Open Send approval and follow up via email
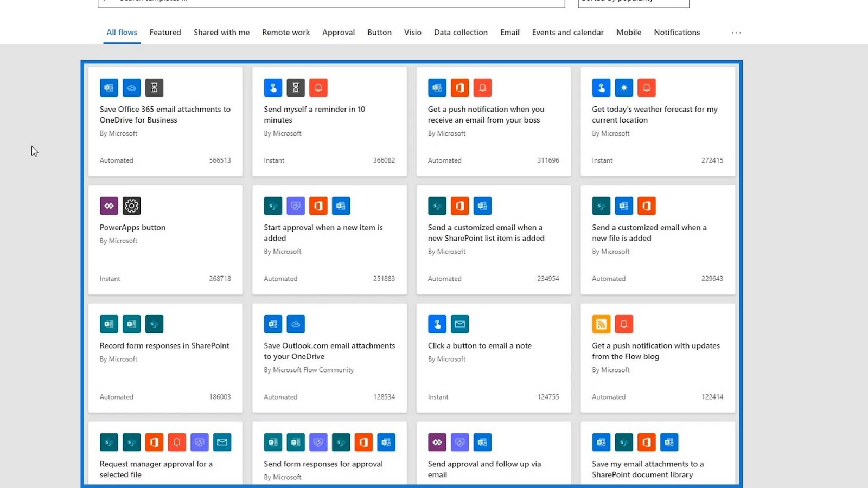 pos(494,453)
